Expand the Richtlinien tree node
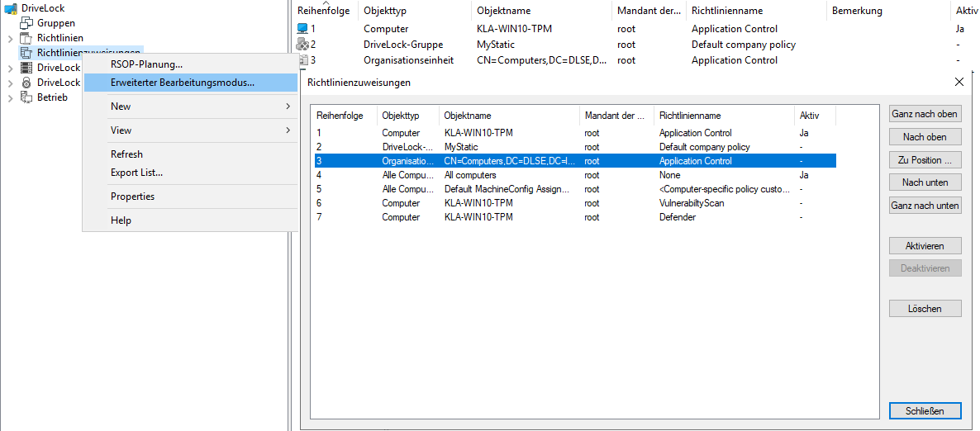 tap(11, 39)
